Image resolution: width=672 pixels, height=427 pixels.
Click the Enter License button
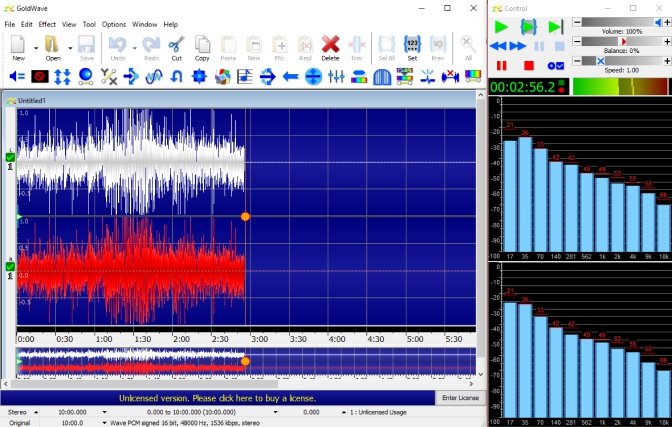click(x=460, y=398)
